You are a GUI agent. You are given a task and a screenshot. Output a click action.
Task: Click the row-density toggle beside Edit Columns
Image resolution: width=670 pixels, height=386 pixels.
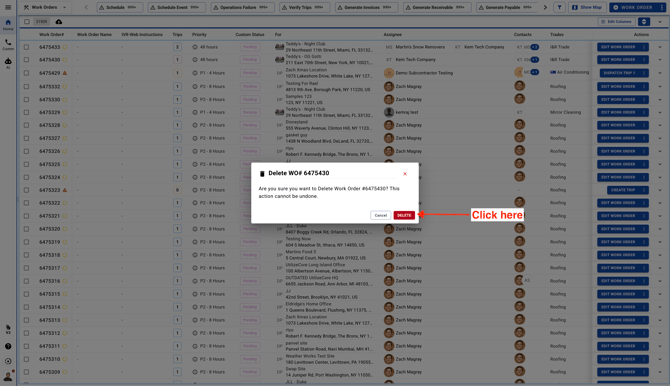click(644, 21)
